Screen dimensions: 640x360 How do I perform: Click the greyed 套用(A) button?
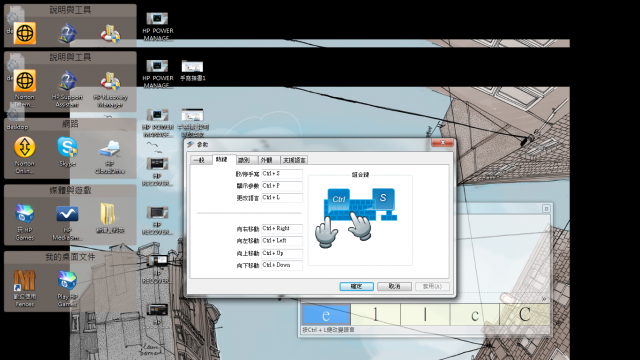pyautogui.click(x=432, y=287)
